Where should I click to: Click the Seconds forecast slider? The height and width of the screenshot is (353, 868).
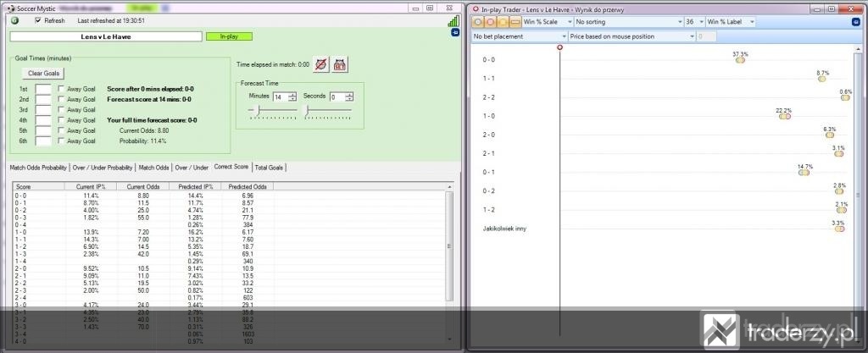[329, 112]
